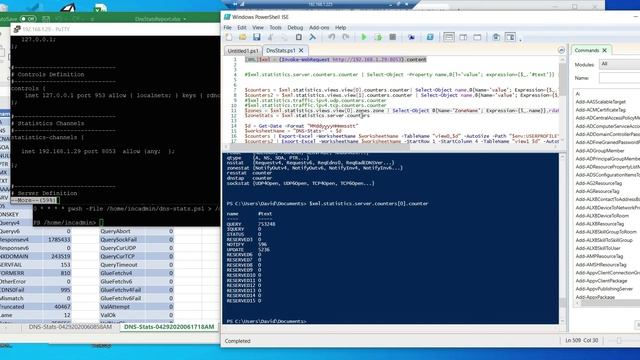Click the Run Selection icon

[378, 37]
